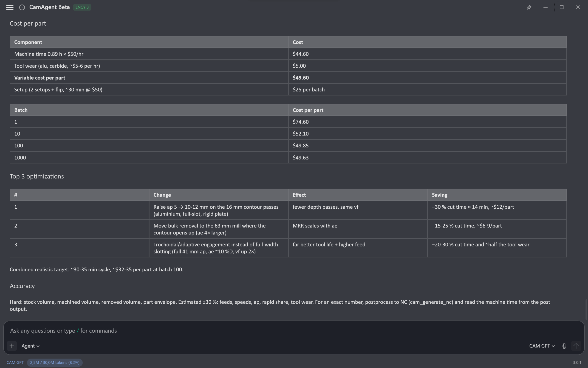This screenshot has width=588, height=368.
Task: Click the vertical scrollbar thumb
Action: coord(586,309)
